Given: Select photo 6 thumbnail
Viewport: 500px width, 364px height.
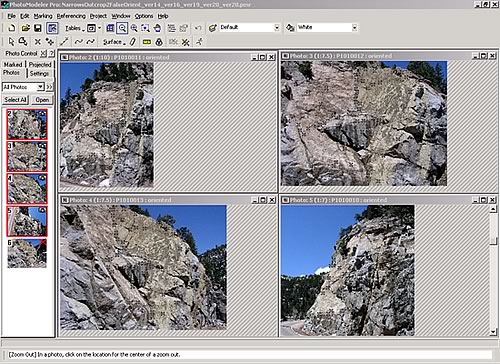Looking at the screenshot, I should (27, 253).
